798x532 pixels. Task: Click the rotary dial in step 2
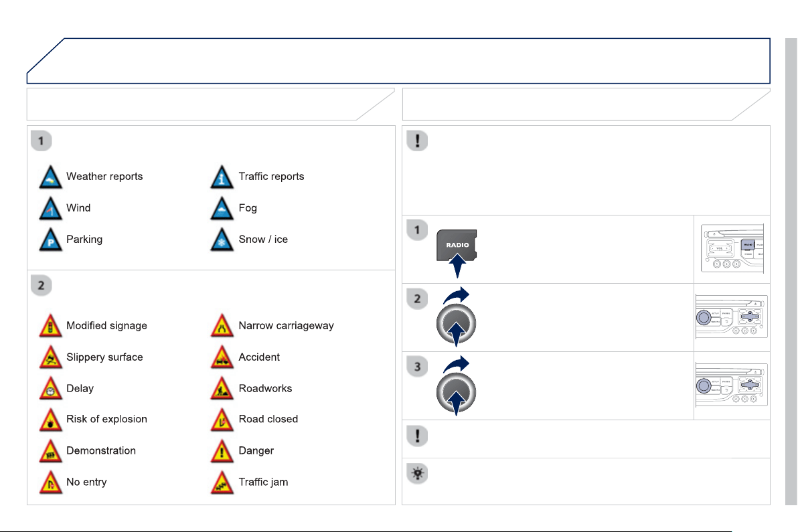456,324
